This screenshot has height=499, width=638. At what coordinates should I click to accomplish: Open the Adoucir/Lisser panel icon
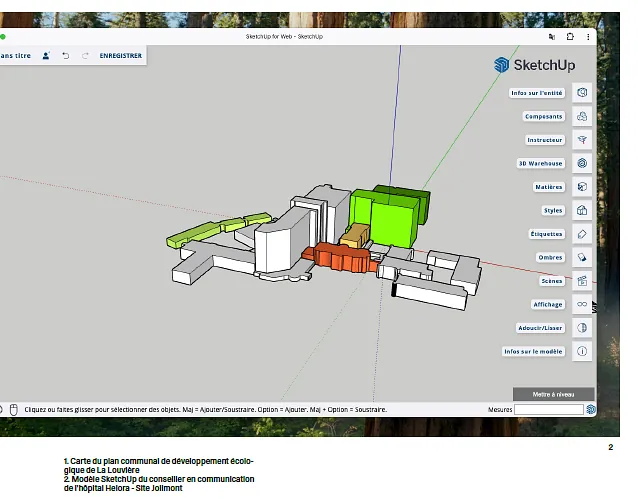582,328
